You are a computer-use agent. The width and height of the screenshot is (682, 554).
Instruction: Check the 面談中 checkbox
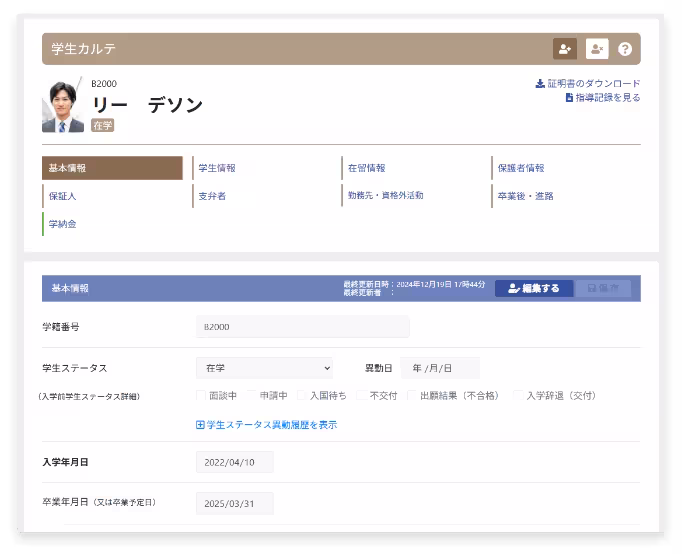[x=201, y=396]
